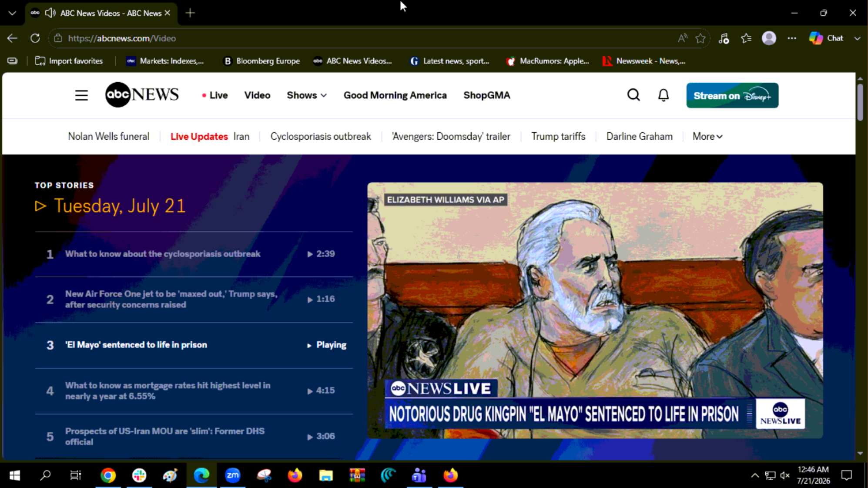
Task: Mute the tab via speaker icon
Action: 50,13
